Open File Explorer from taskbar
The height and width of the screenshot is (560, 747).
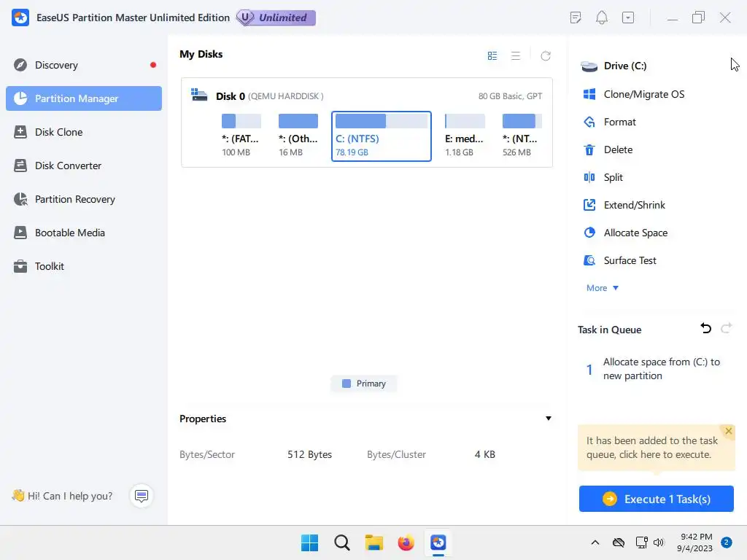coord(374,542)
